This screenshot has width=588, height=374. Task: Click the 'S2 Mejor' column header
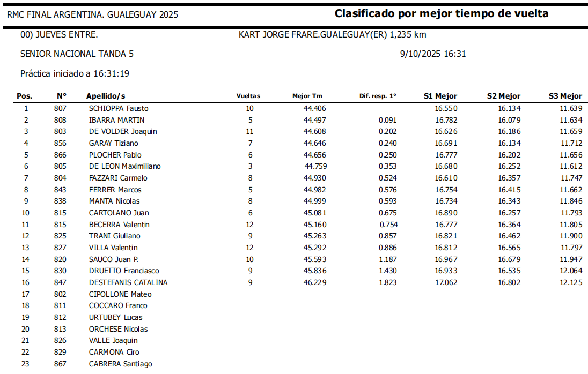pos(503,96)
